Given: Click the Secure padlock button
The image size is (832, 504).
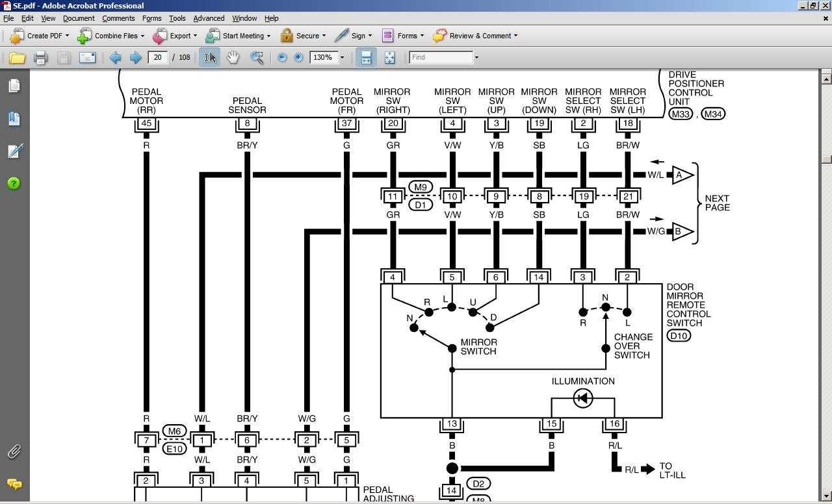Looking at the screenshot, I should (x=302, y=36).
